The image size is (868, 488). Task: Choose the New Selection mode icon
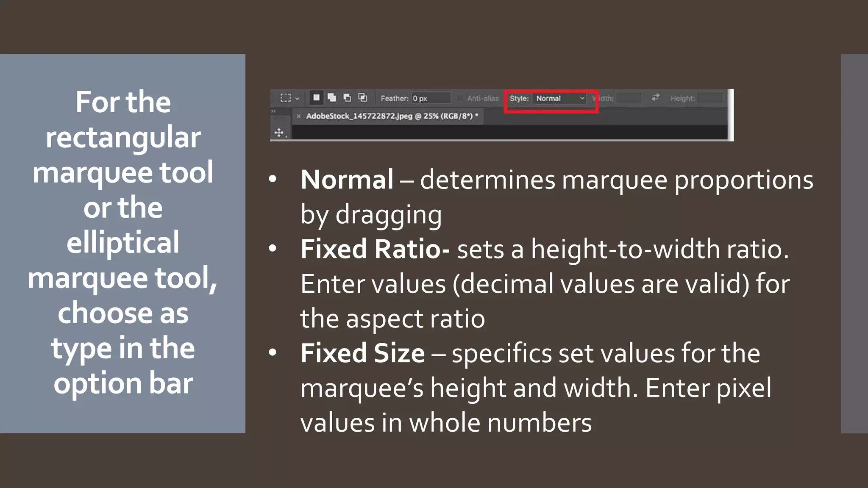pyautogui.click(x=316, y=98)
